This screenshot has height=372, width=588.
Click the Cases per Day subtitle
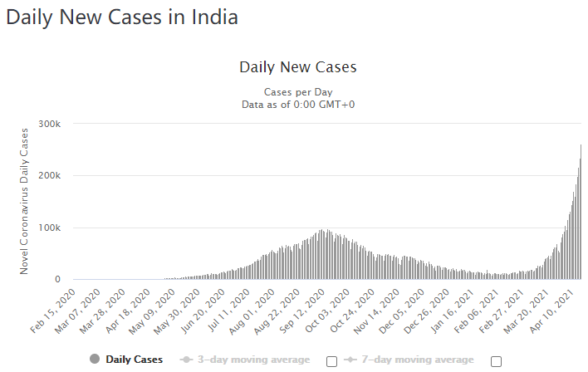[298, 91]
